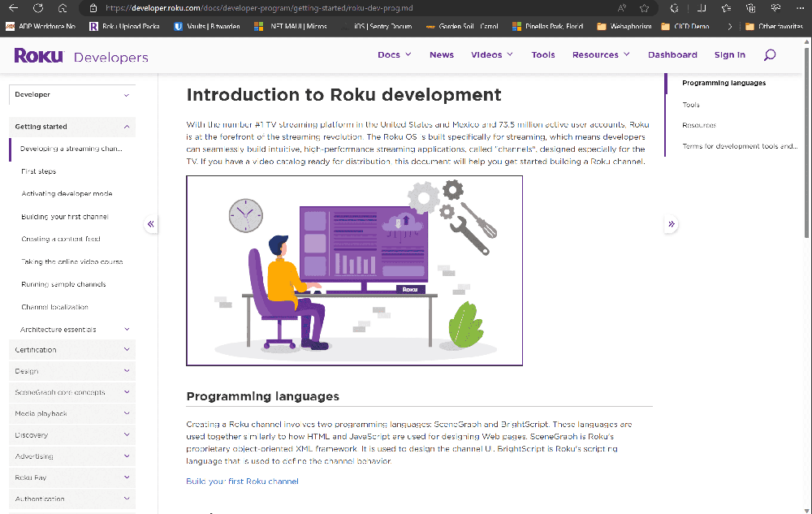Go to the Dashboard menu item

(x=672, y=54)
